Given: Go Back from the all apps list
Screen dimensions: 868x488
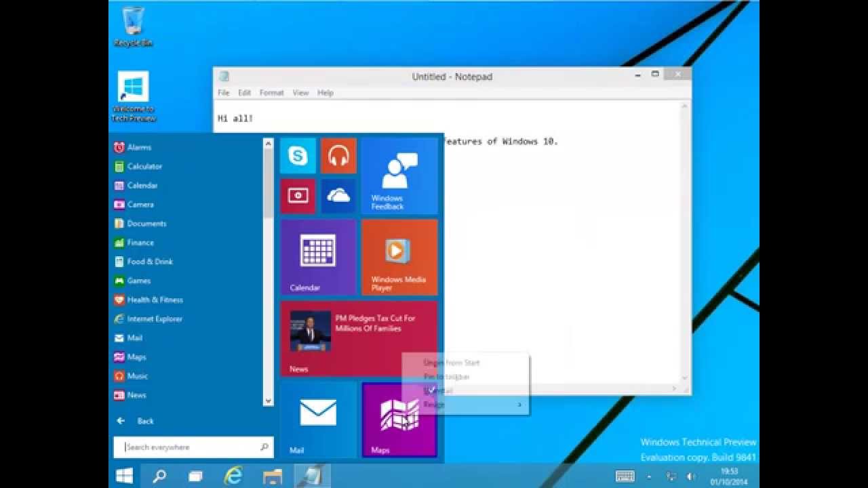Looking at the screenshot, I should [x=136, y=421].
